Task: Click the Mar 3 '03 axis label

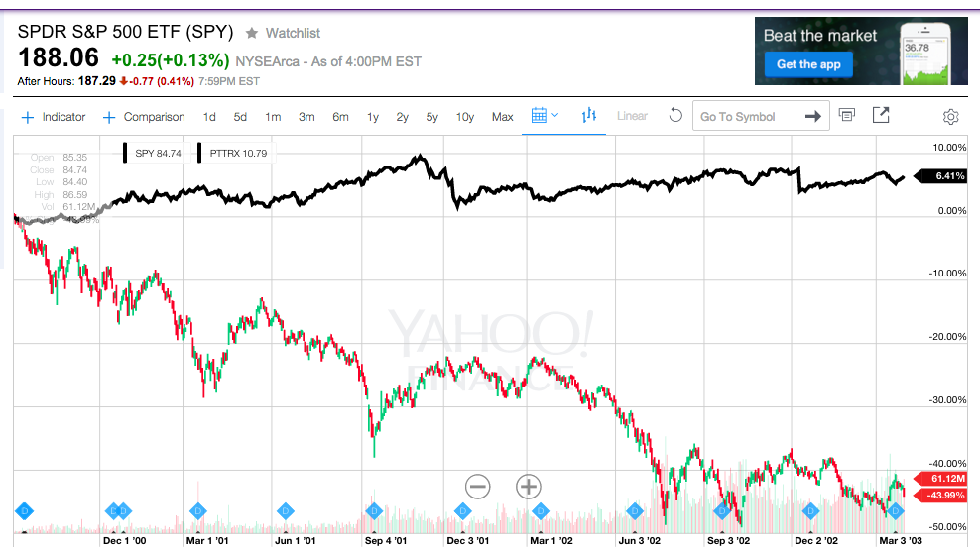Action: 901,540
